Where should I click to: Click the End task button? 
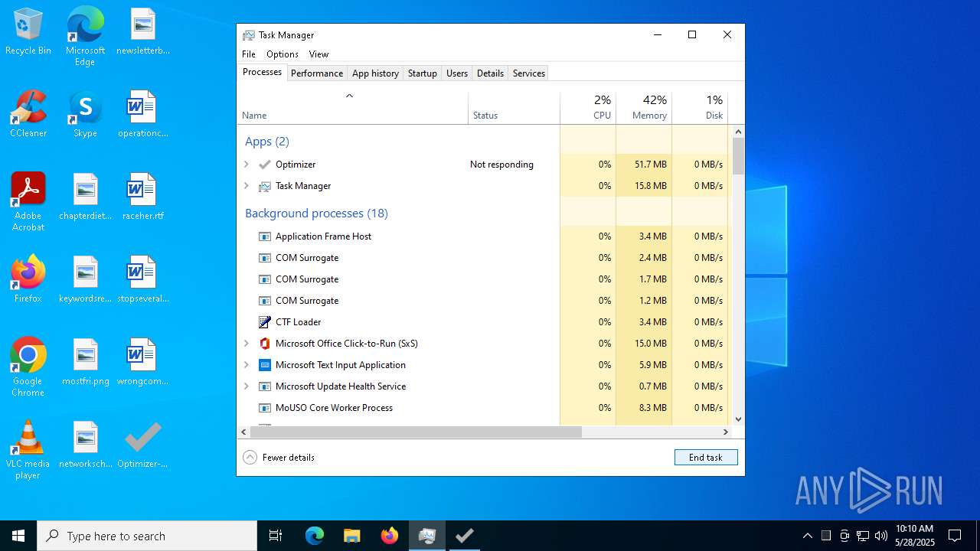point(706,458)
